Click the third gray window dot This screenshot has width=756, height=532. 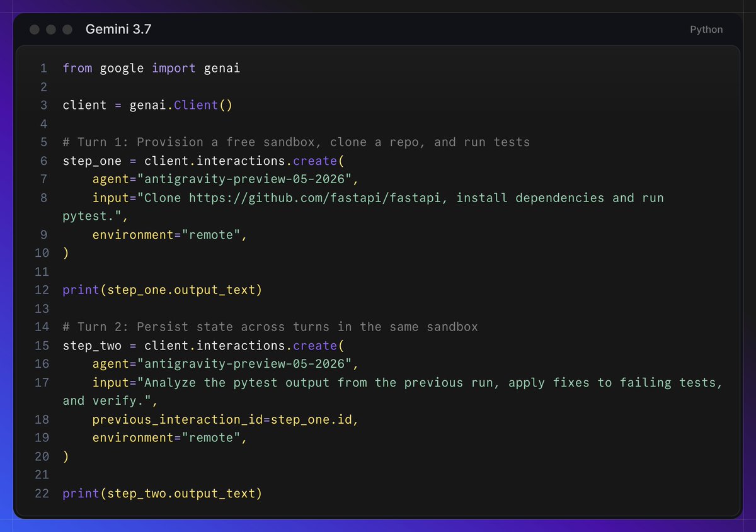pyautogui.click(x=67, y=30)
